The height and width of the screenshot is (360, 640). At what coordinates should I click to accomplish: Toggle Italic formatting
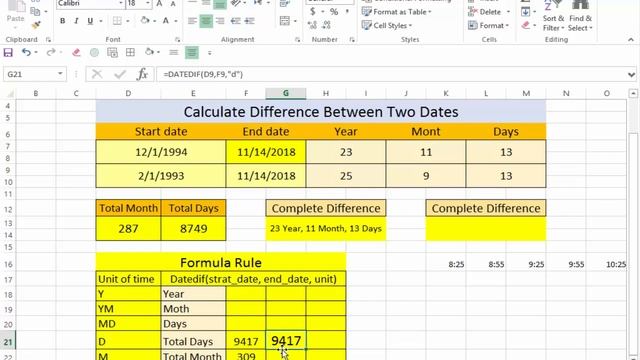(76, 21)
